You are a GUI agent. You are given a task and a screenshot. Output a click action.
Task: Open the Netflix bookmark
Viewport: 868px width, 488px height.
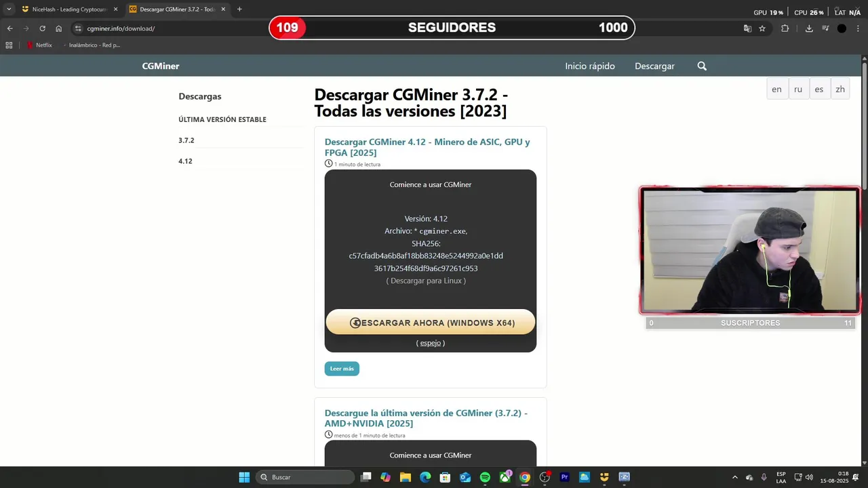[x=39, y=45]
